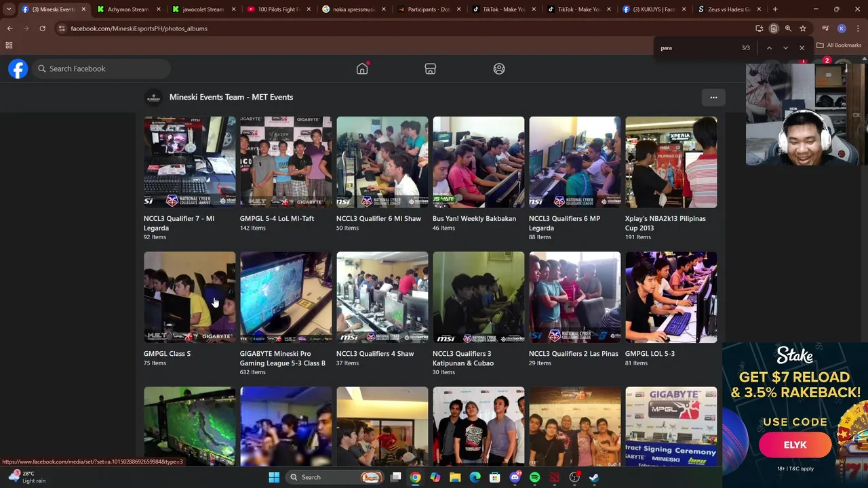Open the tab search dropdown arrow

click(9, 9)
